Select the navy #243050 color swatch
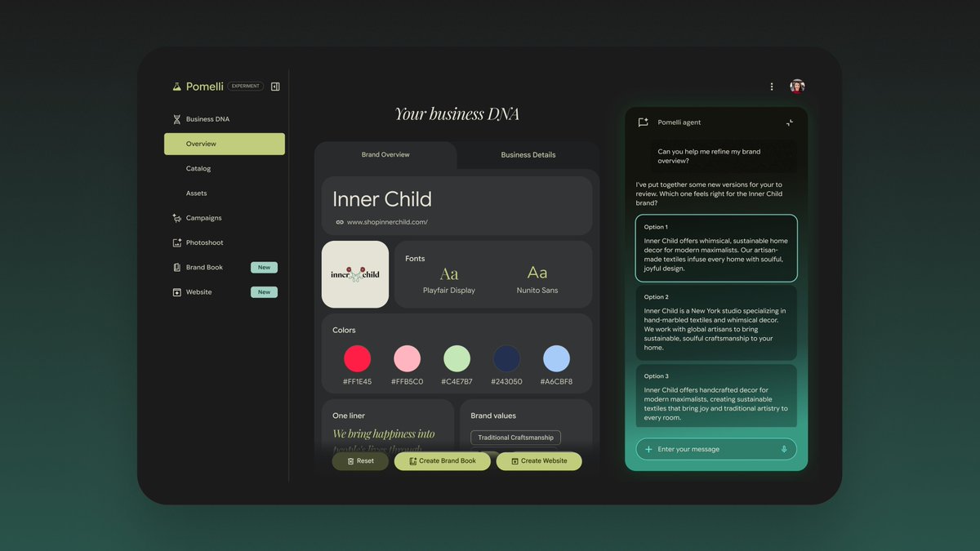Image resolution: width=980 pixels, height=551 pixels. (x=506, y=358)
